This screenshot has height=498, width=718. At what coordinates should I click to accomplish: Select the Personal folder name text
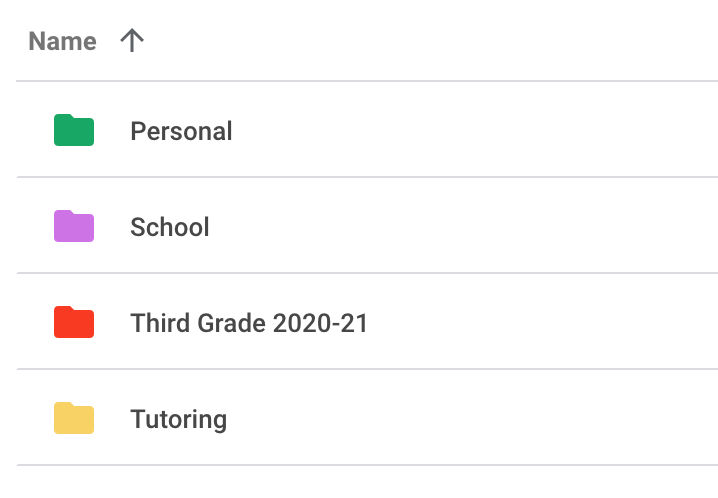(181, 131)
